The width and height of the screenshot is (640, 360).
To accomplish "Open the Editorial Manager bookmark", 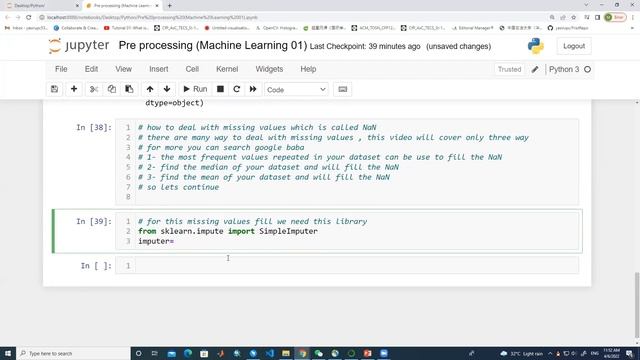I will pos(473,28).
